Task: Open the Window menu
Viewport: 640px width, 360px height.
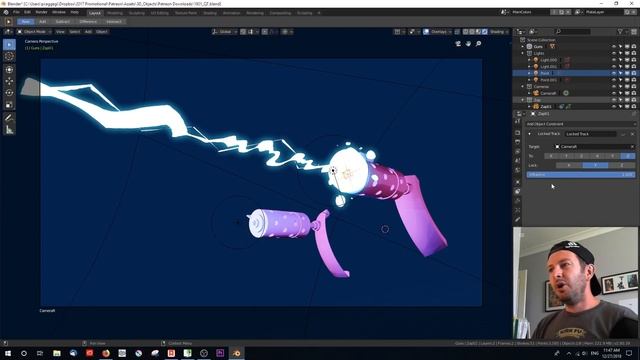Action: [x=59, y=12]
